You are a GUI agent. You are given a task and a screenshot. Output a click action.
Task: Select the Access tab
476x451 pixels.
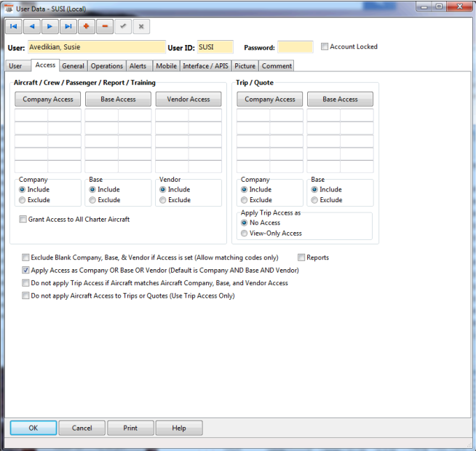(x=45, y=65)
